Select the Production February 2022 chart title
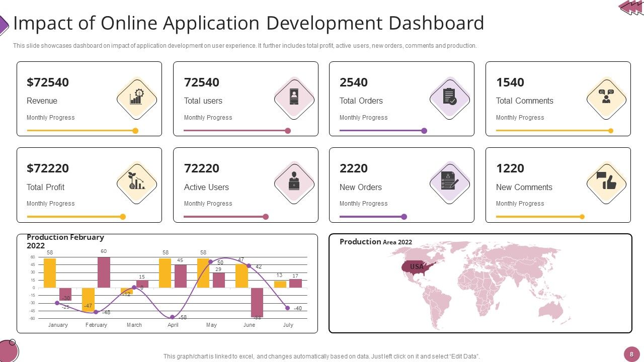644x362 pixels. [64, 241]
